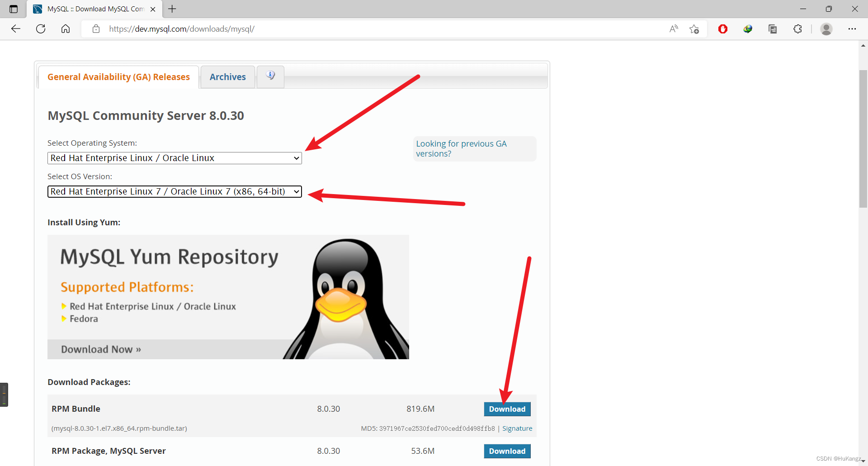Open the red Opera-style extension icon
The height and width of the screenshot is (466, 868).
723,29
